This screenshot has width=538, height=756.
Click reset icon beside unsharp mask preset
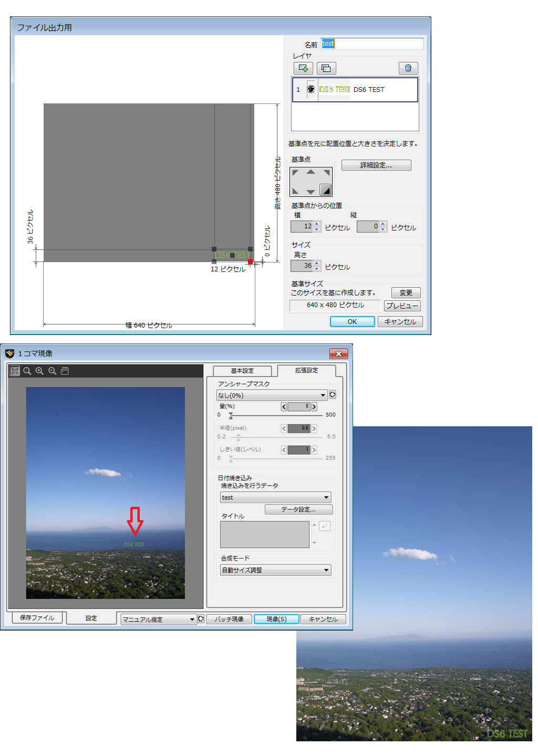click(333, 395)
